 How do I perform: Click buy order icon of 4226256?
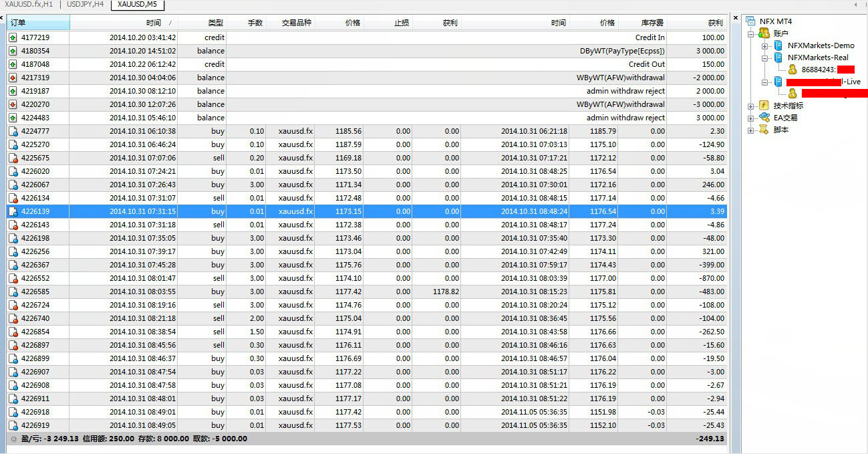pos(13,251)
